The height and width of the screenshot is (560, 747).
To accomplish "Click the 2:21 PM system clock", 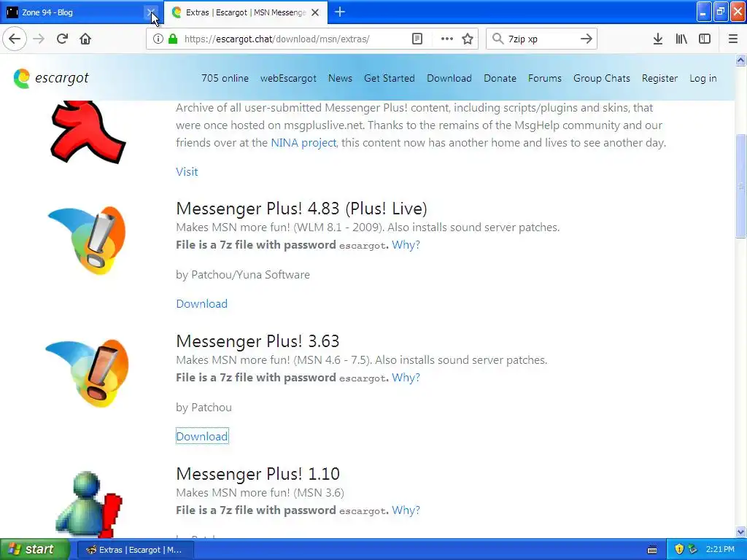I will coord(720,549).
